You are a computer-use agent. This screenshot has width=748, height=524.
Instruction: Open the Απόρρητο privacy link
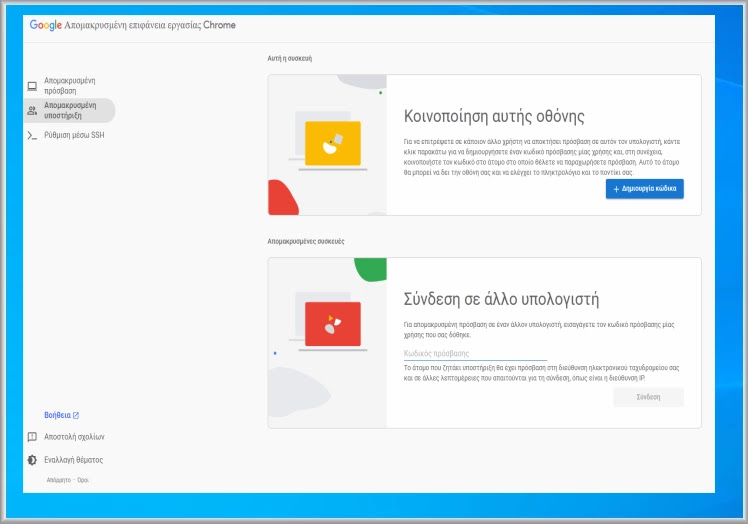point(59,480)
